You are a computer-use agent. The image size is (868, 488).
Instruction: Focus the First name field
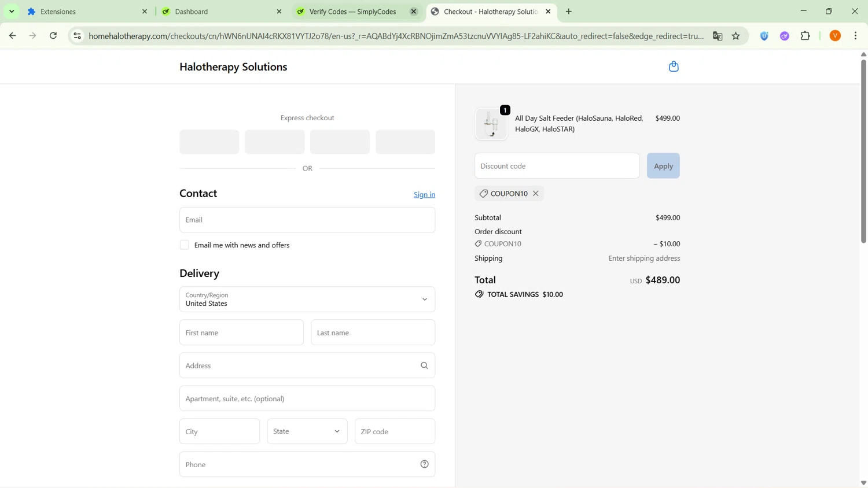coord(241,332)
